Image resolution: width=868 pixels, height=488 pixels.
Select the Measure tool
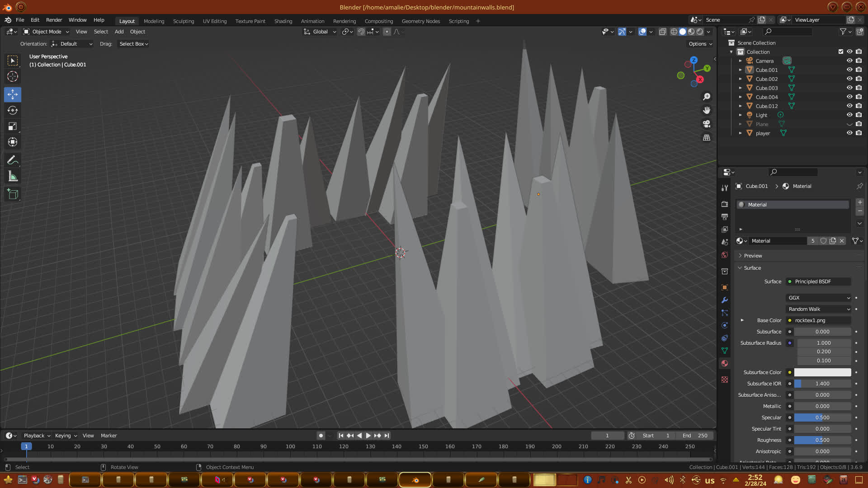coord(13,177)
